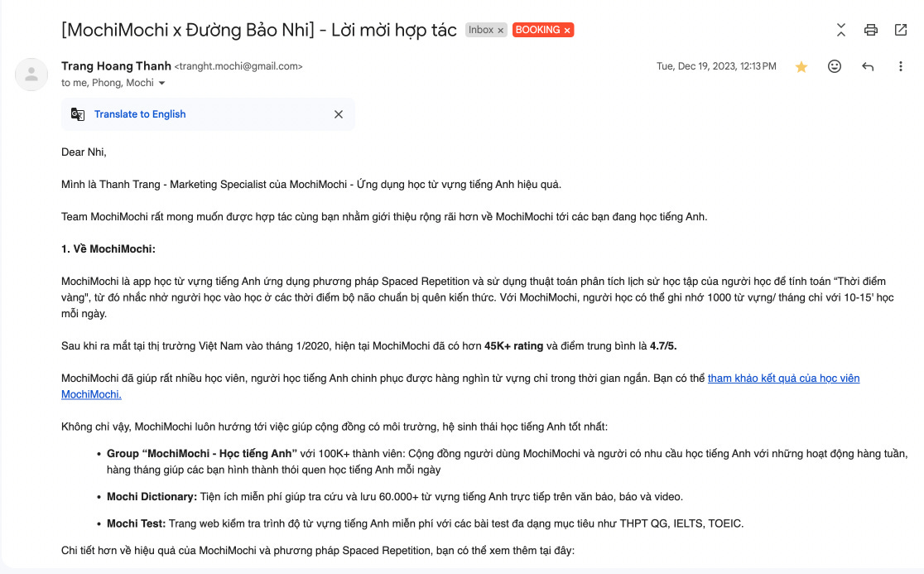Remove the Inbox label with its x
The image size is (924, 574).
[500, 31]
